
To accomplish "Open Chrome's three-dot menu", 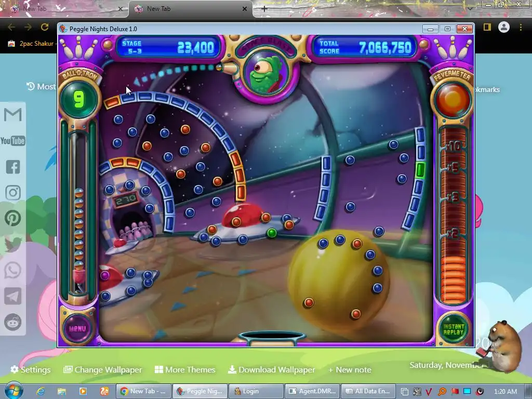I will coord(521,27).
